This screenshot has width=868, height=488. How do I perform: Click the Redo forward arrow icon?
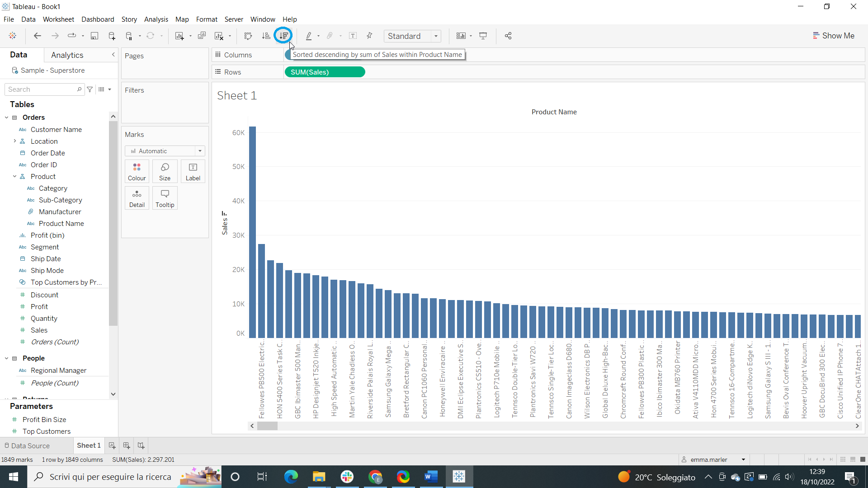55,36
